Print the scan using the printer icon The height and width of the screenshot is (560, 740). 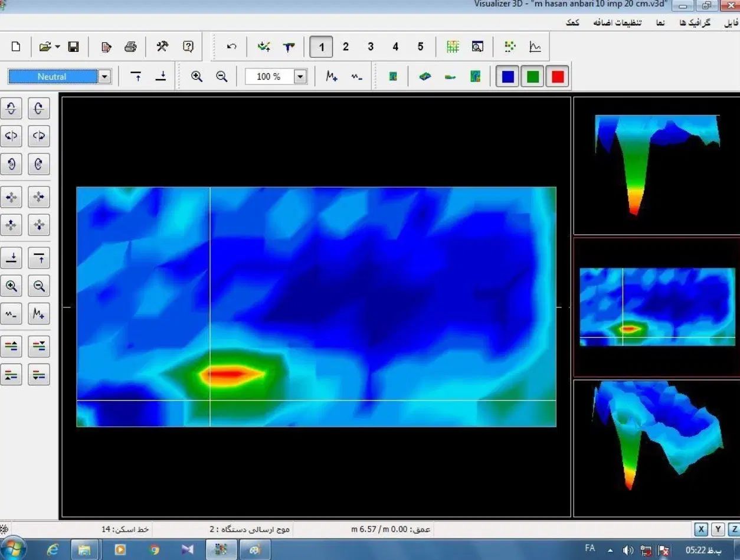(x=130, y=47)
